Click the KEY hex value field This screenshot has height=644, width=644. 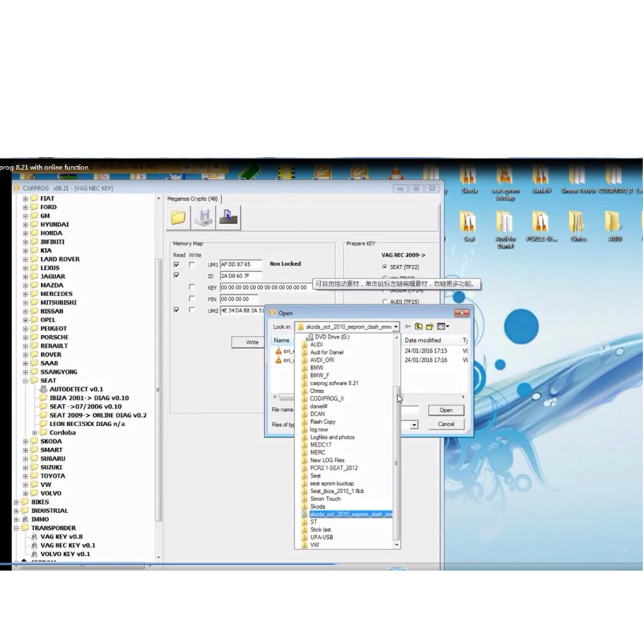click(265, 287)
